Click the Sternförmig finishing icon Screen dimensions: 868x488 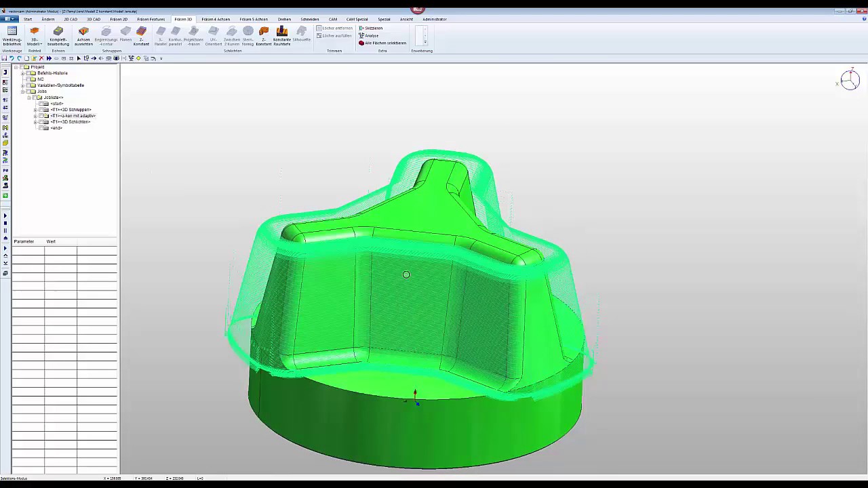pyautogui.click(x=248, y=35)
